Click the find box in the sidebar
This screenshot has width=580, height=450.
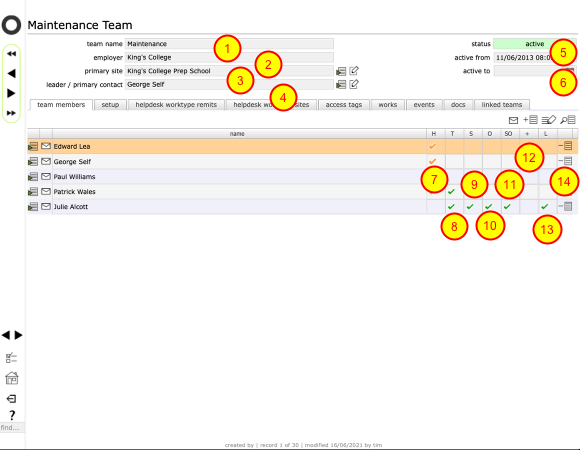click(x=12, y=427)
